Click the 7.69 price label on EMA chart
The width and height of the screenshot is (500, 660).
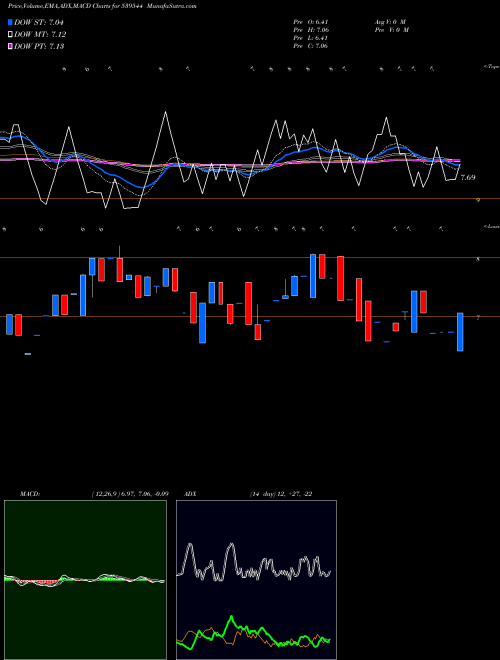[468, 178]
